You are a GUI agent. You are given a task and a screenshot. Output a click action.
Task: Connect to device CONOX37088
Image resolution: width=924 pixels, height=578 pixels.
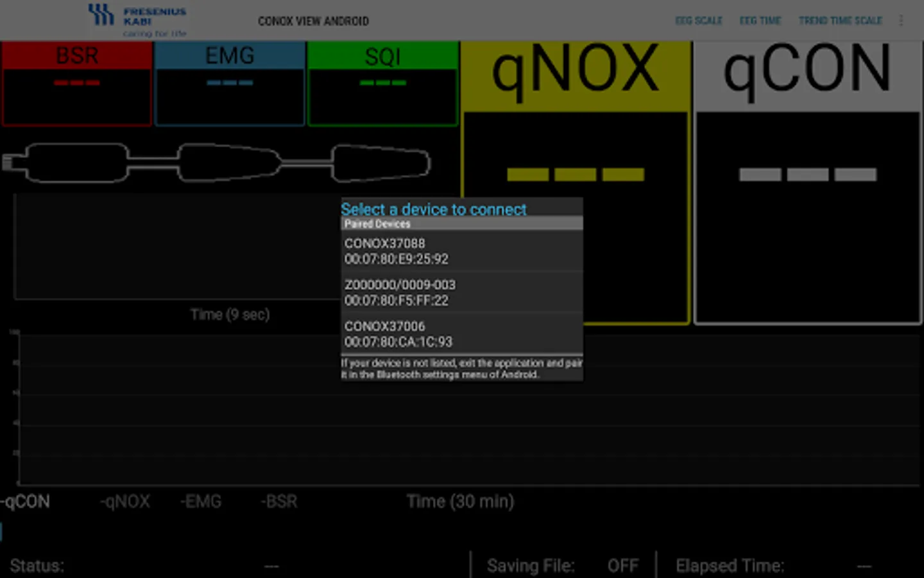click(x=462, y=251)
